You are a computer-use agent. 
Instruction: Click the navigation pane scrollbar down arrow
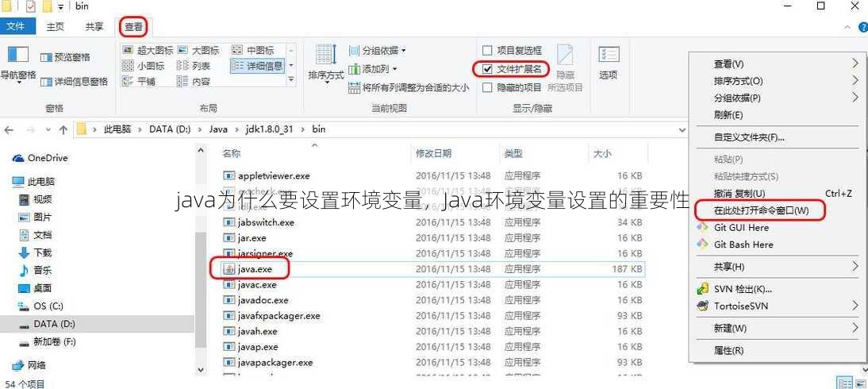pos(200,368)
